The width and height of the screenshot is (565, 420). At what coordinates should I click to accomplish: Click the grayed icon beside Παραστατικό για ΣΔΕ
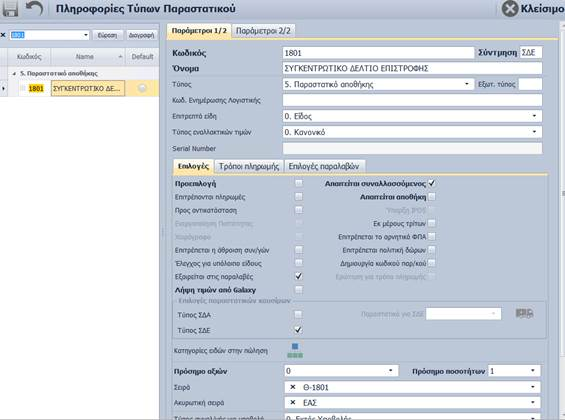524,313
